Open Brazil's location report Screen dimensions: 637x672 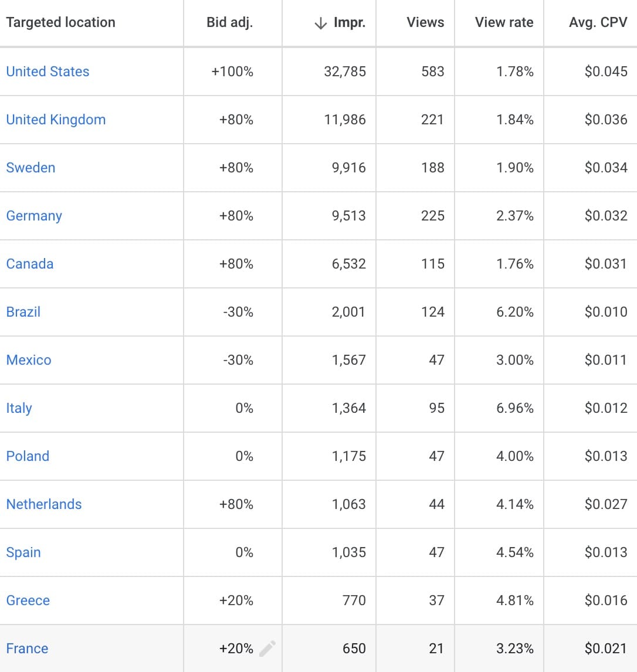point(23,312)
